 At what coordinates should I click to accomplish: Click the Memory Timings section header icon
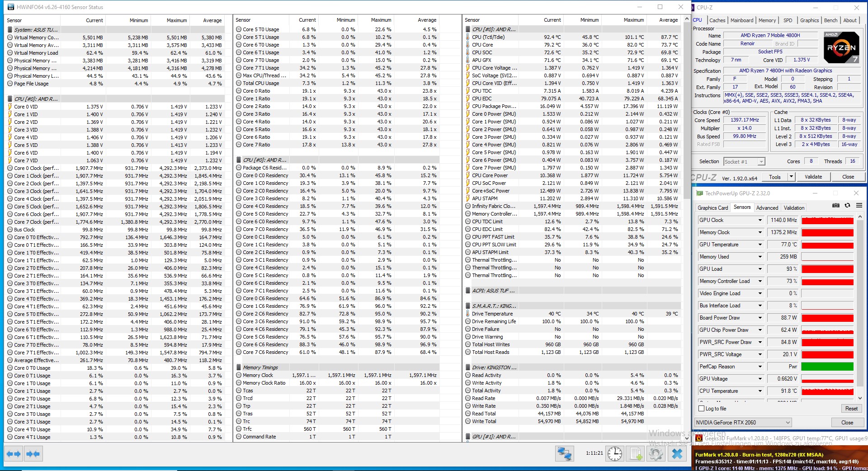point(239,367)
